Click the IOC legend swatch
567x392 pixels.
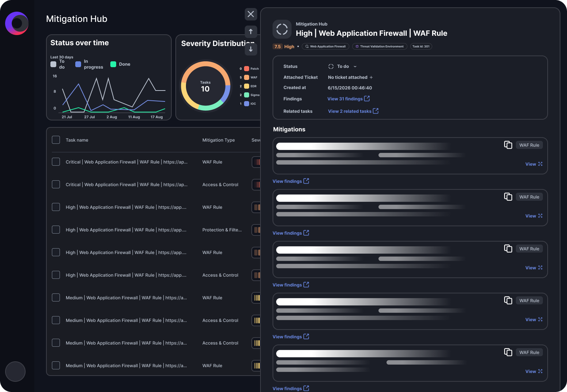[247, 104]
